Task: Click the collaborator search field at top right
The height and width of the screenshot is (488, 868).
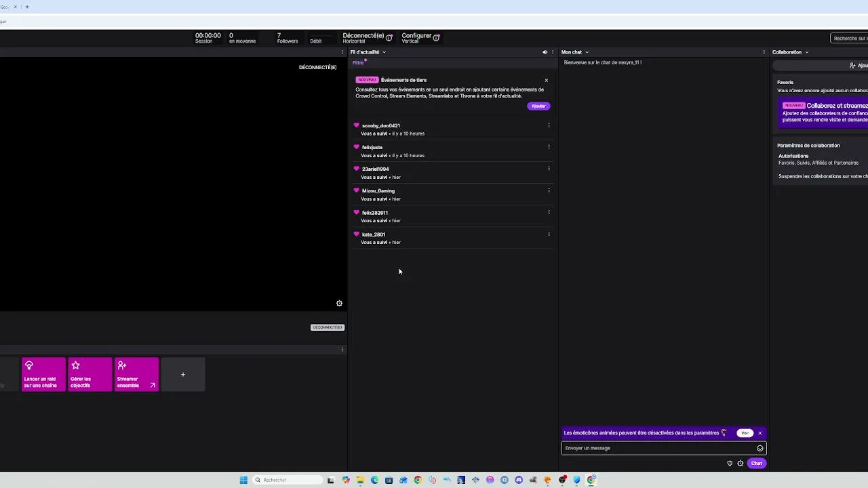Action: [849, 39]
